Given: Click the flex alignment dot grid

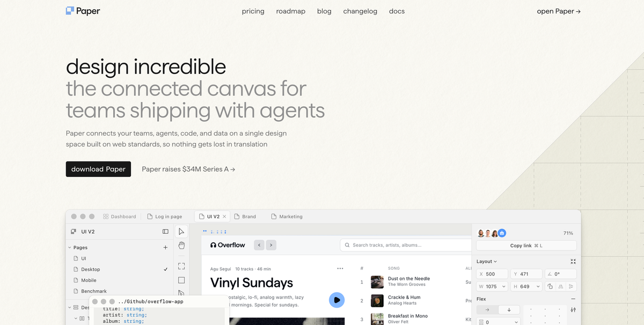Looking at the screenshot, I should pos(544,314).
